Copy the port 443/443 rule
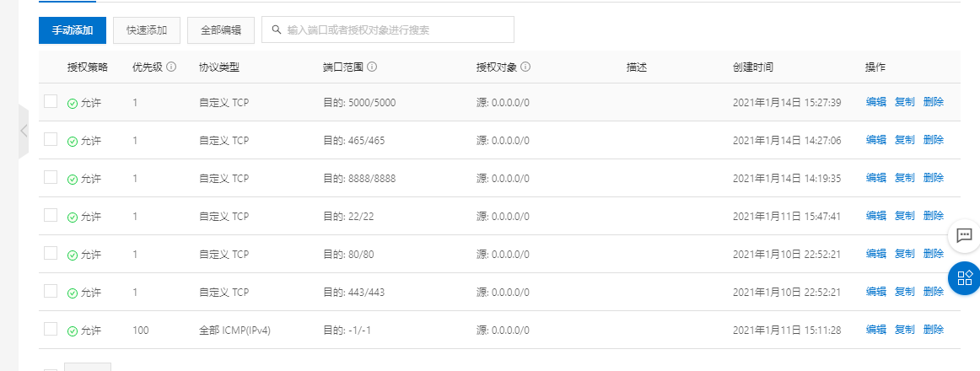 tap(904, 292)
